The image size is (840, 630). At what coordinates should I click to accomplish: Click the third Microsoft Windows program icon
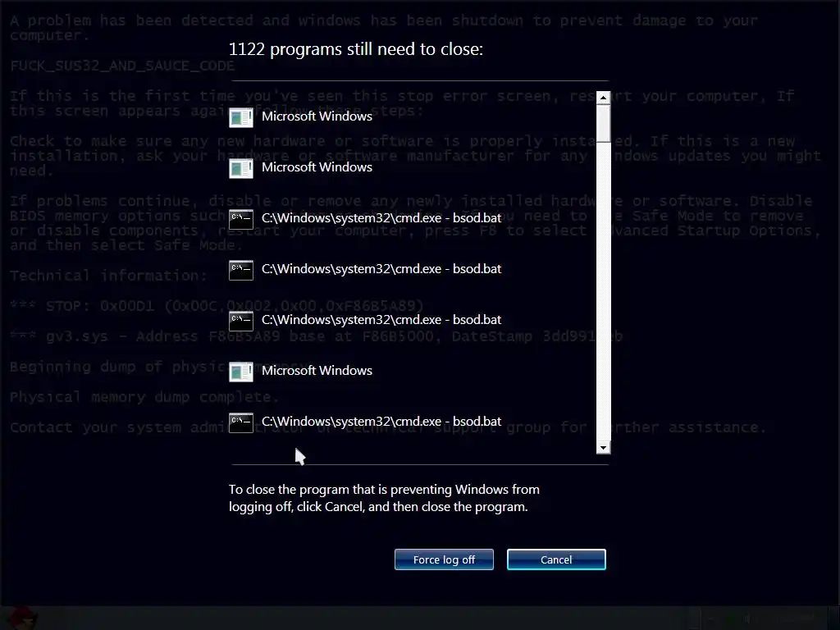(241, 372)
